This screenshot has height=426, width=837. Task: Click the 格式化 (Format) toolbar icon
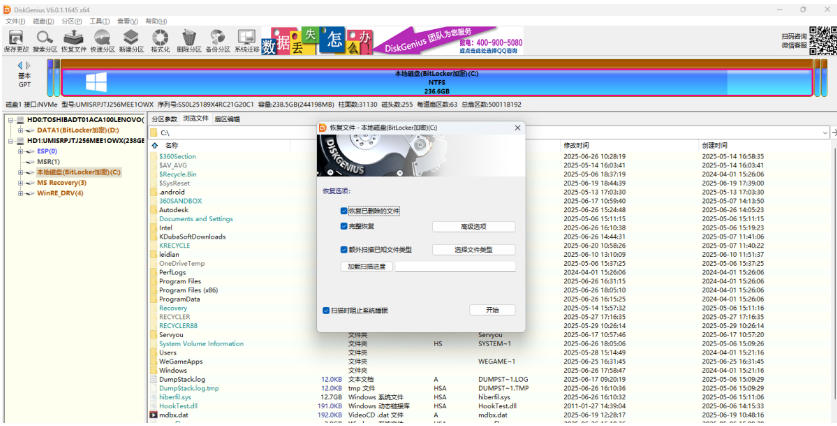point(160,39)
